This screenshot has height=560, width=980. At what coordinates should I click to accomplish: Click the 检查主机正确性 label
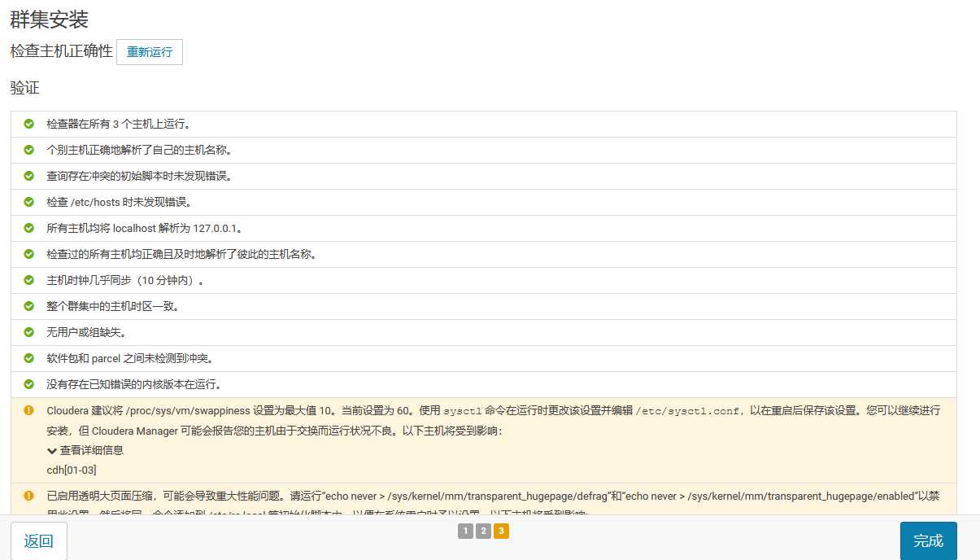tap(61, 51)
